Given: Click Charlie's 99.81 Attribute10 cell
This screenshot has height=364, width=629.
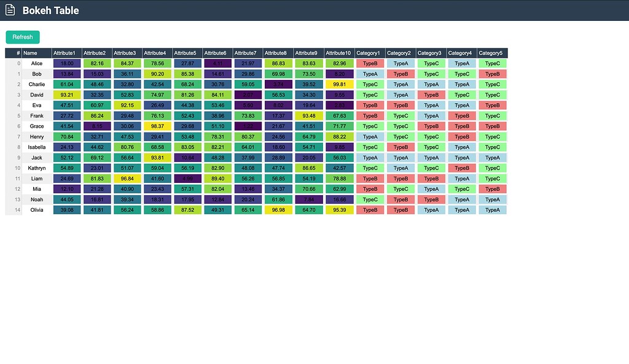Looking at the screenshot, I should pos(338,84).
